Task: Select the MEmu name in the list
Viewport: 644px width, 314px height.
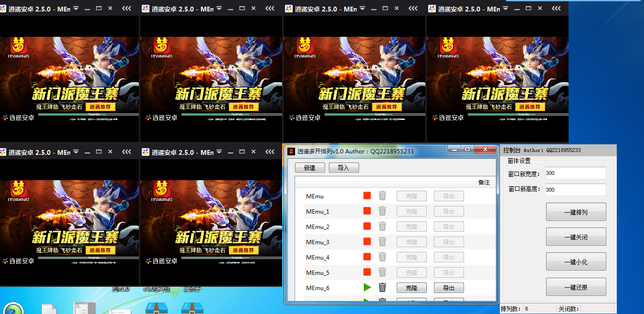Action: pyautogui.click(x=315, y=196)
